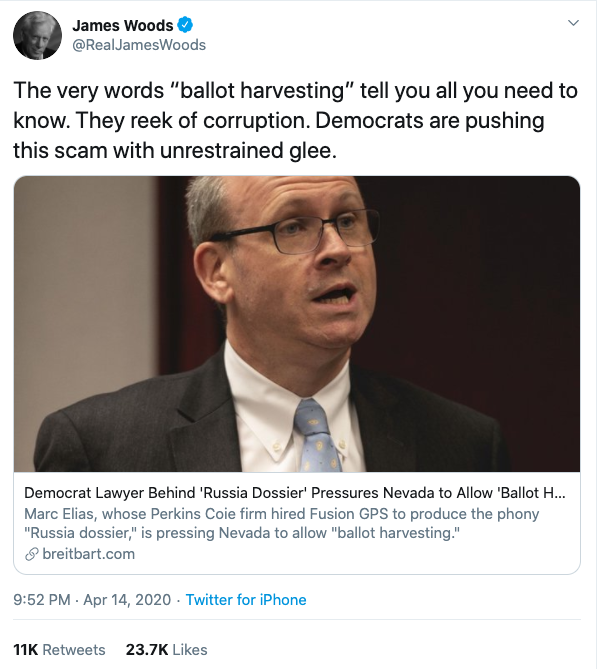
Task: Click the word 'Likes' beside 23.7K
Action: coord(189,649)
